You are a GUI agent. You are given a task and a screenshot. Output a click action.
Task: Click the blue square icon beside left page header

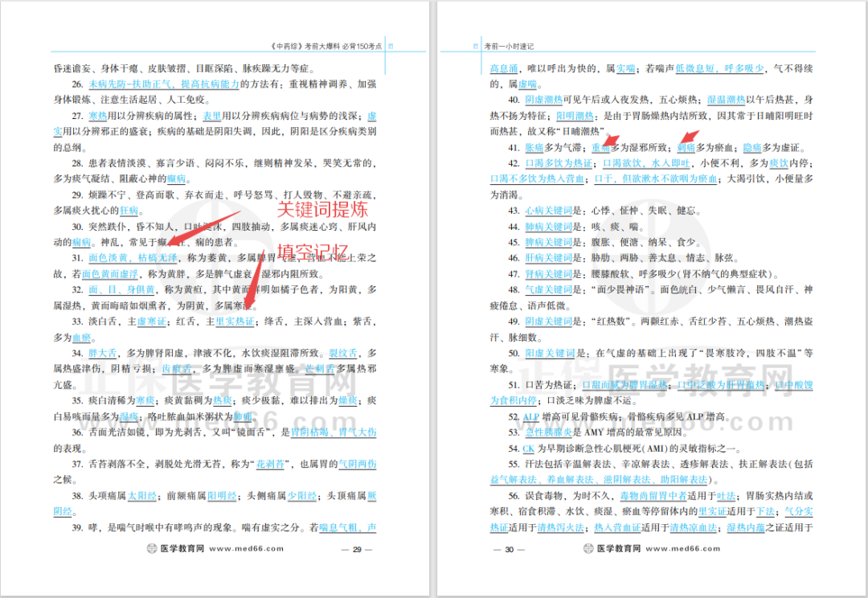(x=391, y=47)
